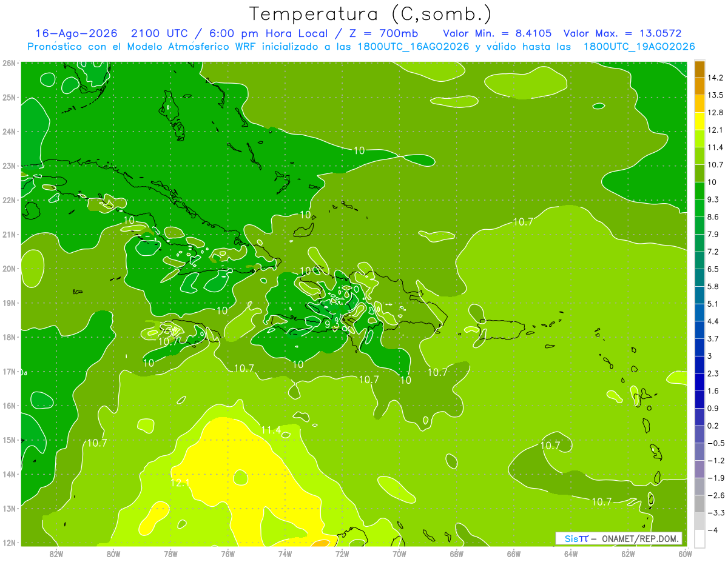The height and width of the screenshot is (562, 728).
Task: Click the "19N" latitude axis label
Action: pos(9,303)
